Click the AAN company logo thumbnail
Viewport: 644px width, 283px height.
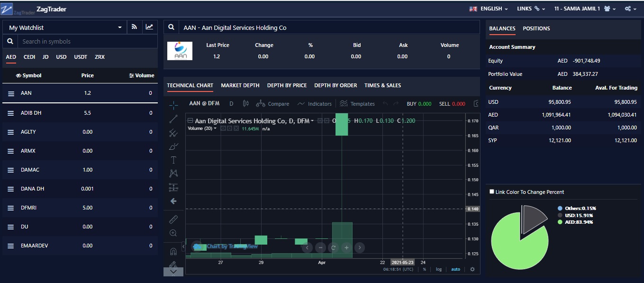180,51
